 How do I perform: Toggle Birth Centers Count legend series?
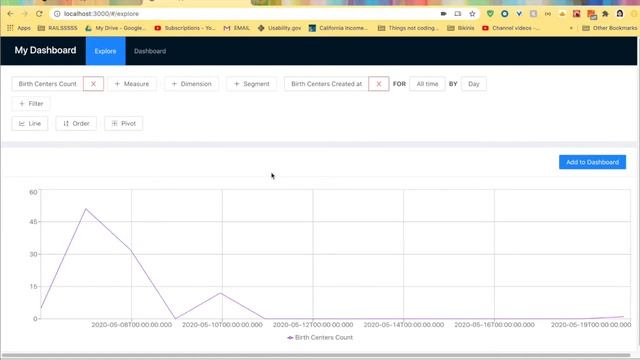point(320,338)
